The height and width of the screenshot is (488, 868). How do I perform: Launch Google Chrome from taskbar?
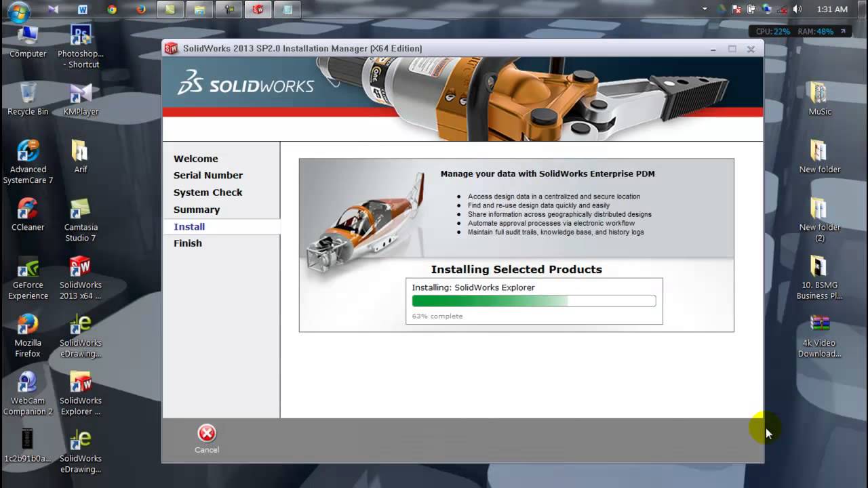coord(112,9)
